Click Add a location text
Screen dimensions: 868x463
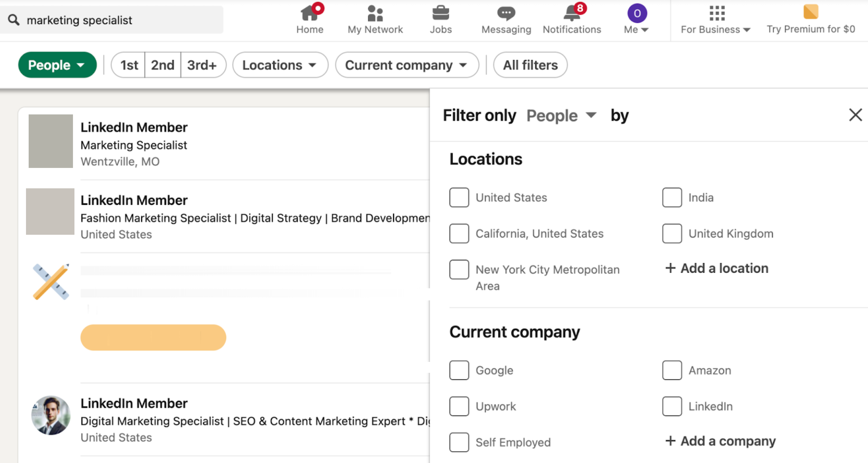(x=724, y=268)
